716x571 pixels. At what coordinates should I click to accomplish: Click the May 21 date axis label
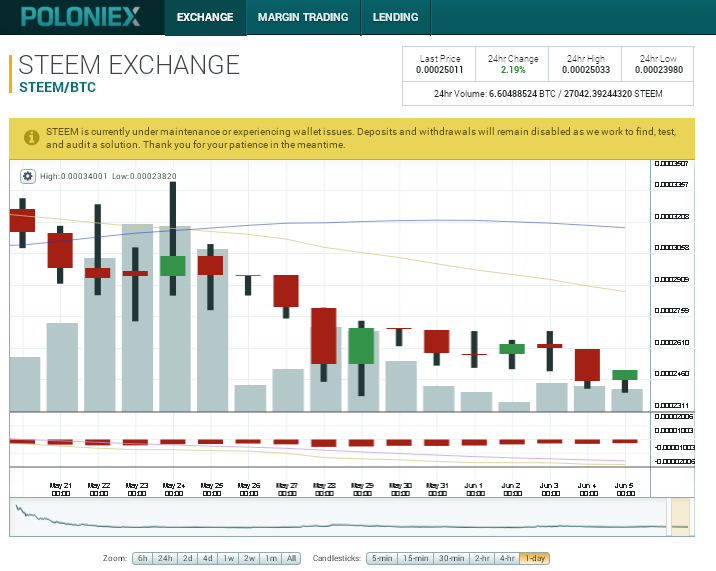[x=61, y=489]
